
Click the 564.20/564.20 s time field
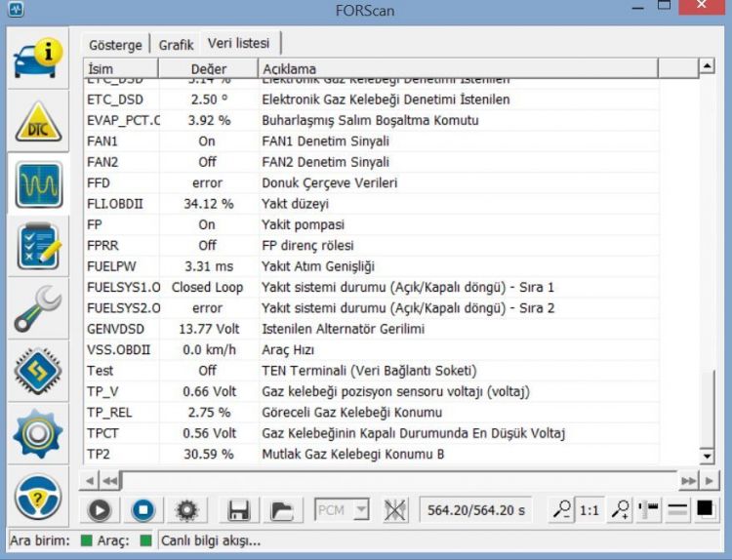(x=475, y=510)
